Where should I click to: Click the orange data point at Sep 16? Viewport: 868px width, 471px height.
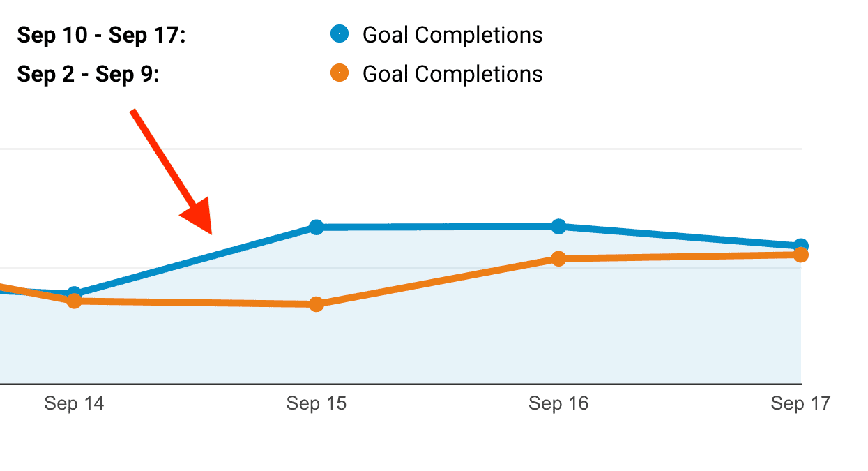point(558,259)
